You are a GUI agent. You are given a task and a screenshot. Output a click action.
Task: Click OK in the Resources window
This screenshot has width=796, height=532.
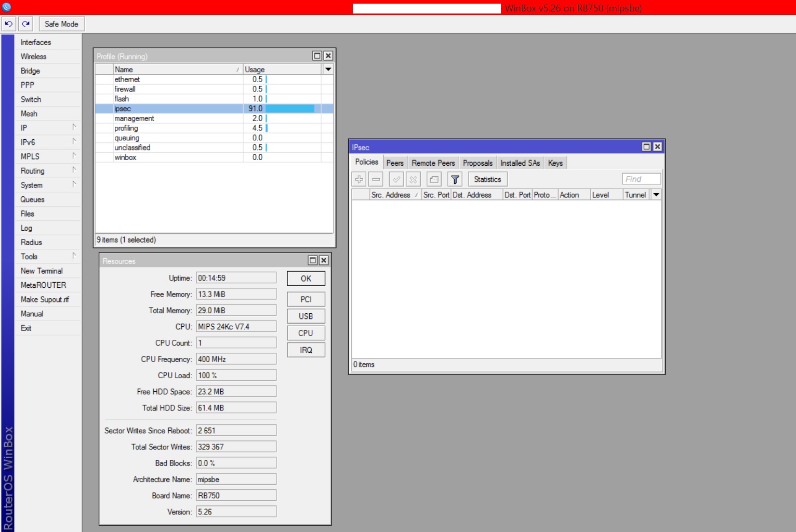tap(306, 278)
